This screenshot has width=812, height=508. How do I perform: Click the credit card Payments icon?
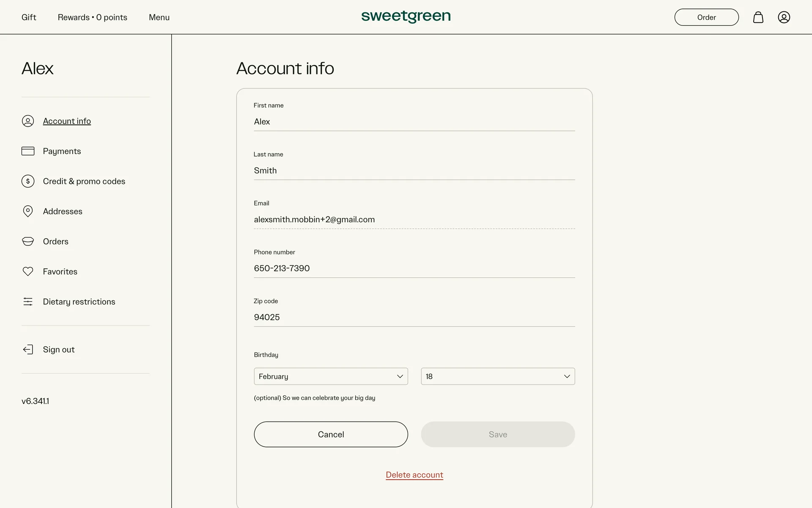coord(28,151)
